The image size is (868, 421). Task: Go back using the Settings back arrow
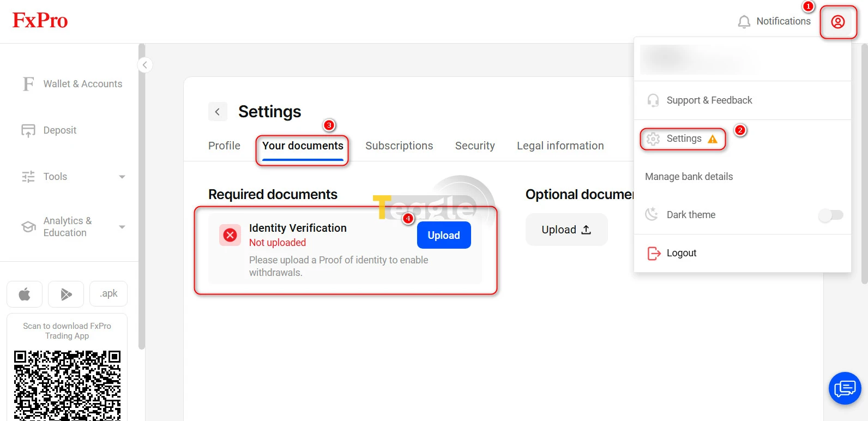pos(218,112)
